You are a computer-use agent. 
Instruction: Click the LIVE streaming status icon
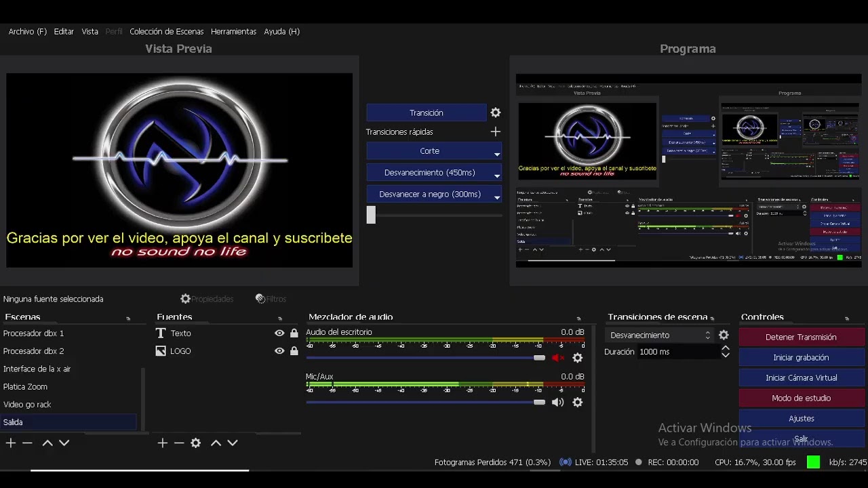tap(565, 462)
